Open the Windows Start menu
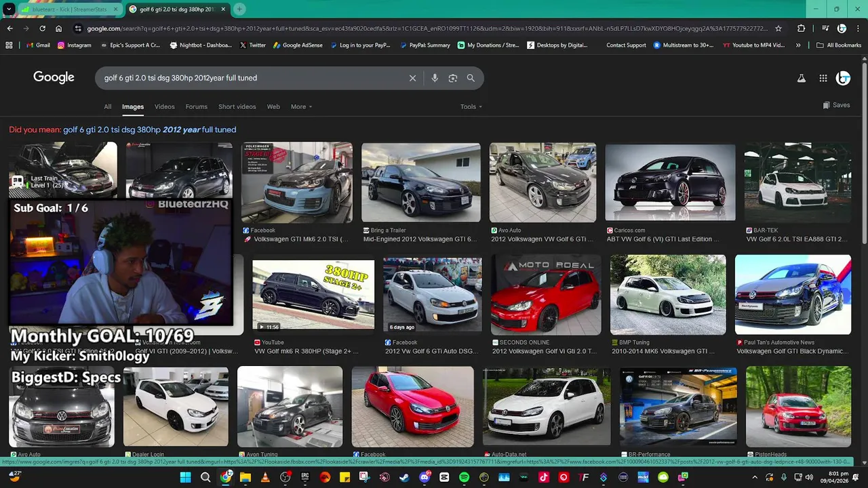Viewport: 868px width, 488px height. coord(185,477)
